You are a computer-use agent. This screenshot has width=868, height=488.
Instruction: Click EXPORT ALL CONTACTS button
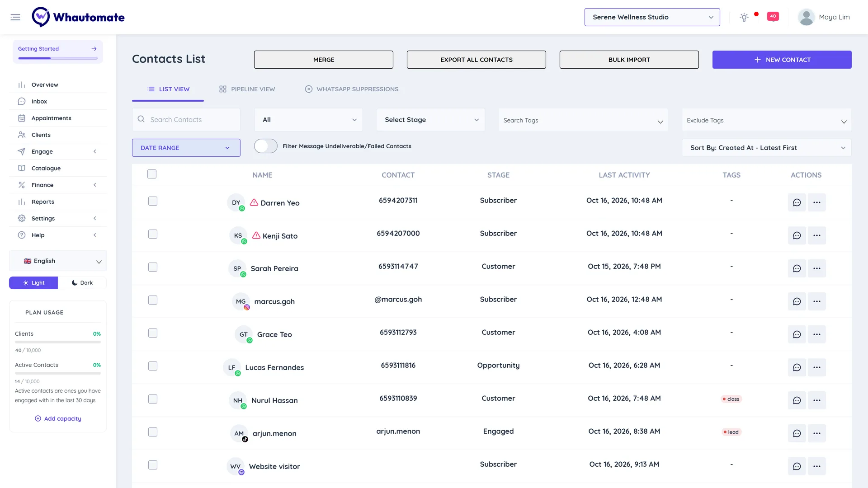click(476, 60)
